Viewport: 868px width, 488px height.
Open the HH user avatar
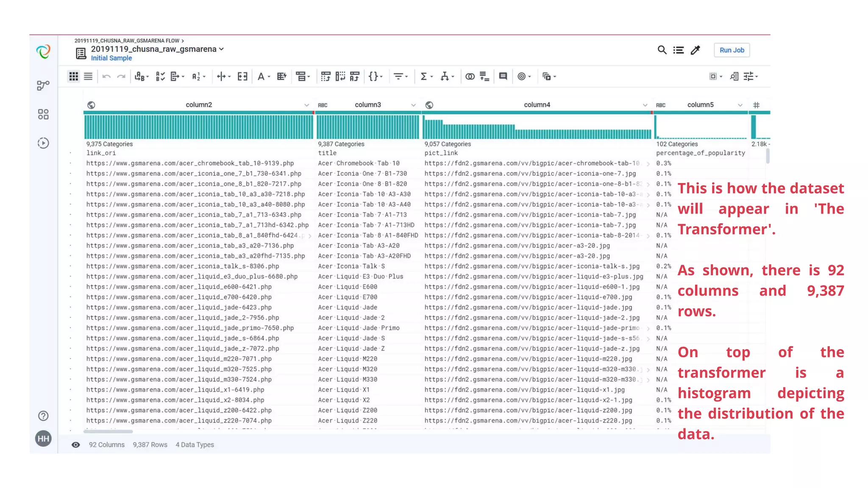(x=43, y=439)
